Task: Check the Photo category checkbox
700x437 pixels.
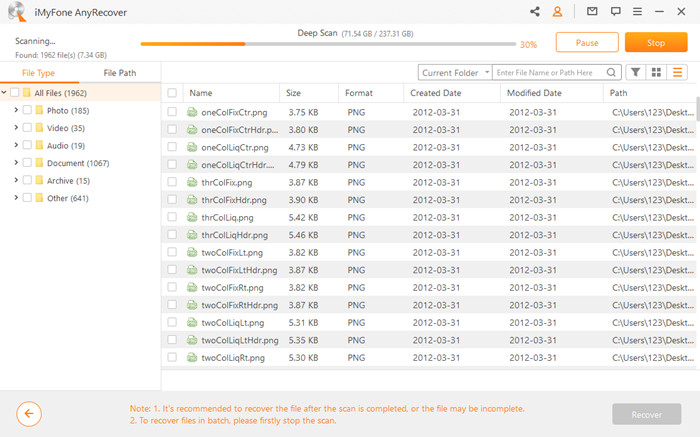Action: (x=27, y=110)
